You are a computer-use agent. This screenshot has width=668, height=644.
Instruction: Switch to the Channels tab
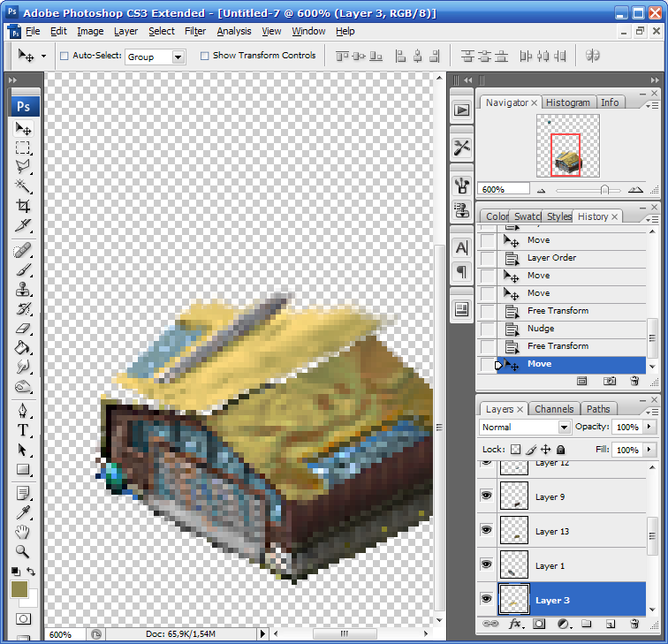pyautogui.click(x=554, y=409)
